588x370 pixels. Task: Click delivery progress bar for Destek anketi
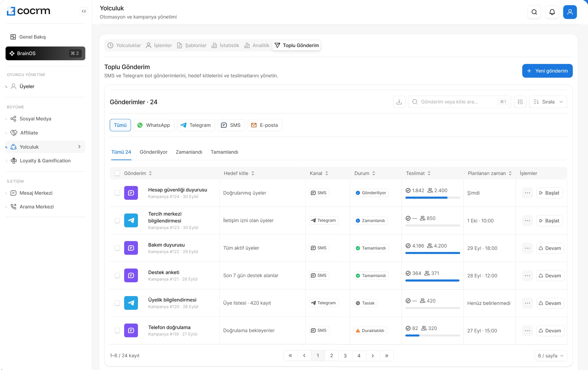(433, 280)
